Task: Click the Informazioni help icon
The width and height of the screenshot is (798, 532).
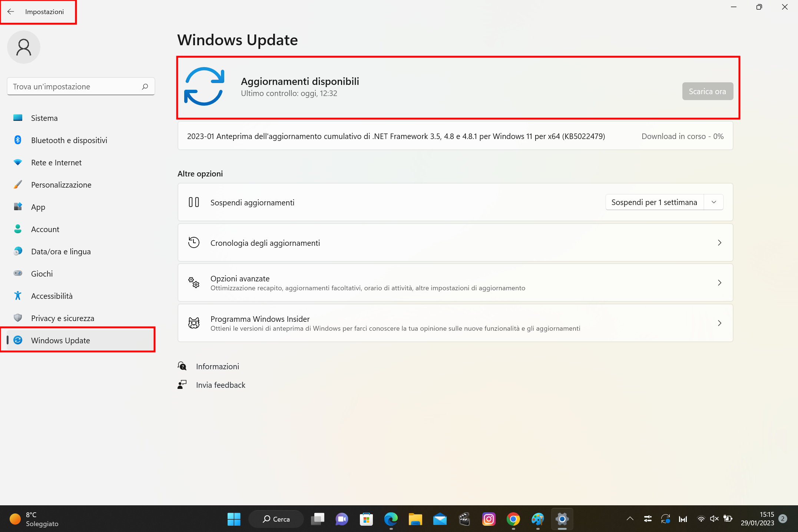Action: click(x=182, y=366)
